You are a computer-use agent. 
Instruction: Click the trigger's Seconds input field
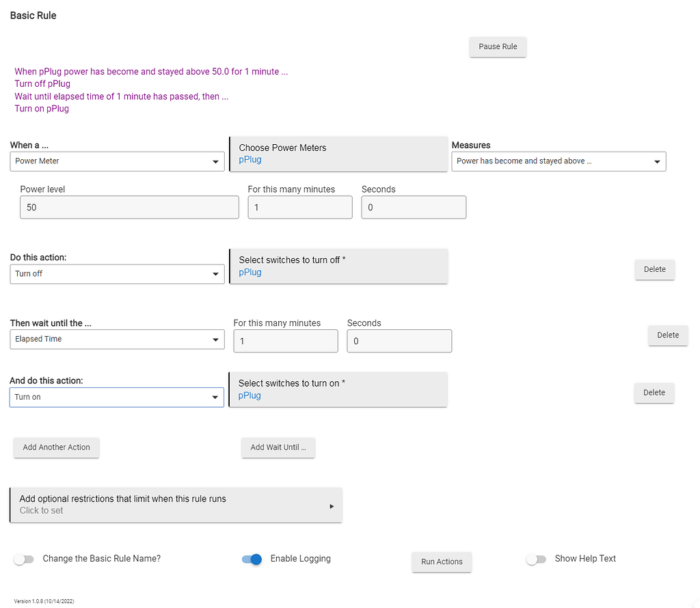(x=413, y=208)
